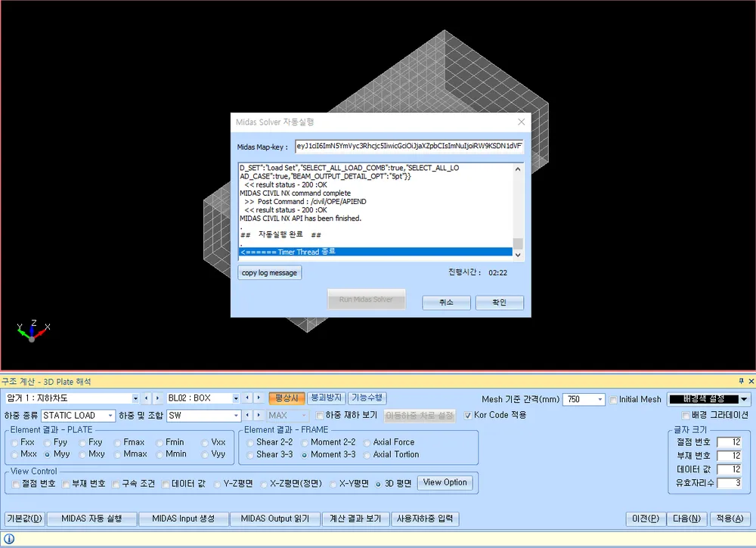The image size is (756, 548).
Task: Toggle 하중 재하 보기 checkbox
Action: (319, 416)
